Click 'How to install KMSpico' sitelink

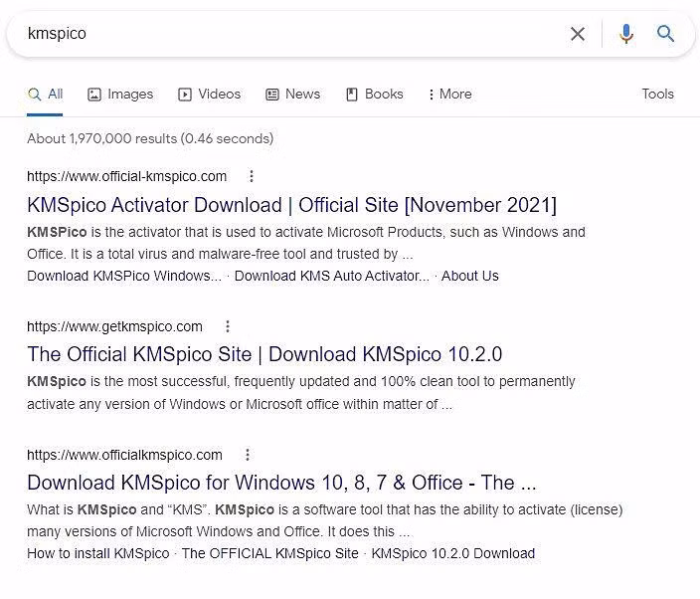click(x=98, y=553)
